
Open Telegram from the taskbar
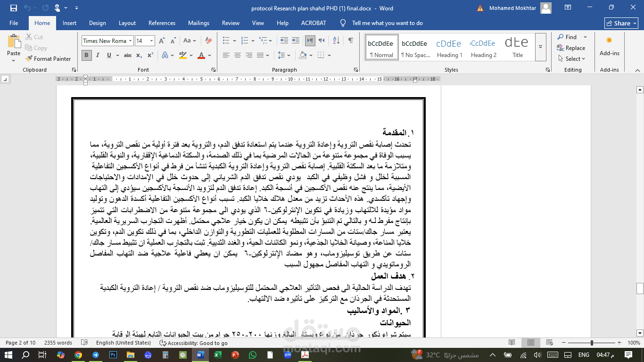(x=96, y=354)
